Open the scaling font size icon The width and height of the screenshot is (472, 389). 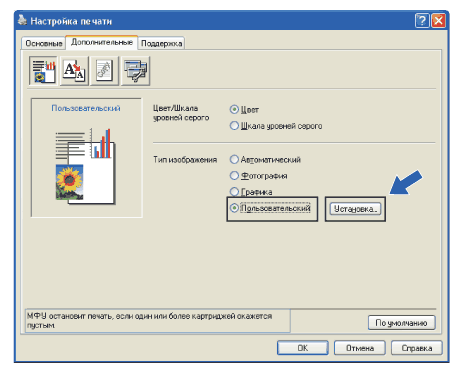(74, 71)
